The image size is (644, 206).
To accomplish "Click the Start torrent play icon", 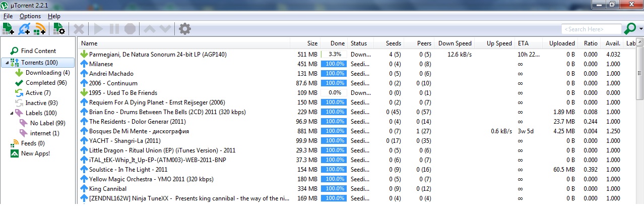I will [98, 29].
